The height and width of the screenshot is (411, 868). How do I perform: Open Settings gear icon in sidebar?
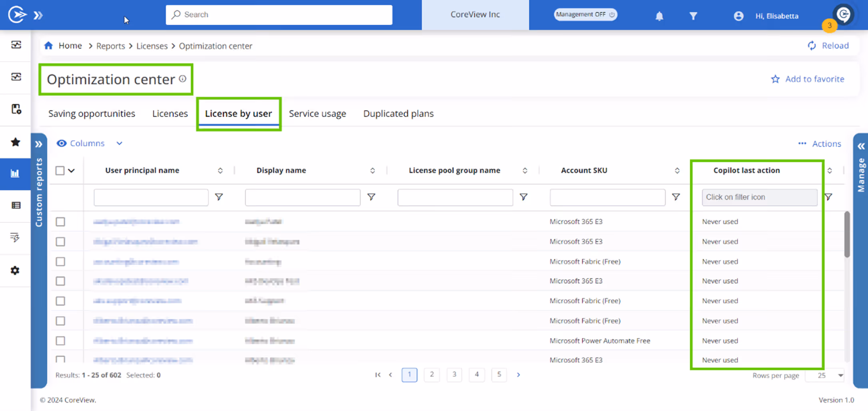pyautogui.click(x=15, y=270)
